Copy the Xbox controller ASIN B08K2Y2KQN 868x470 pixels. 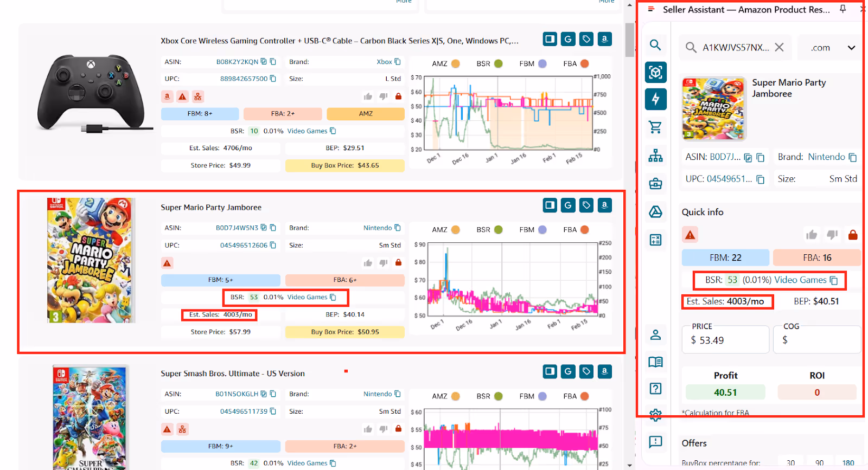(273, 62)
